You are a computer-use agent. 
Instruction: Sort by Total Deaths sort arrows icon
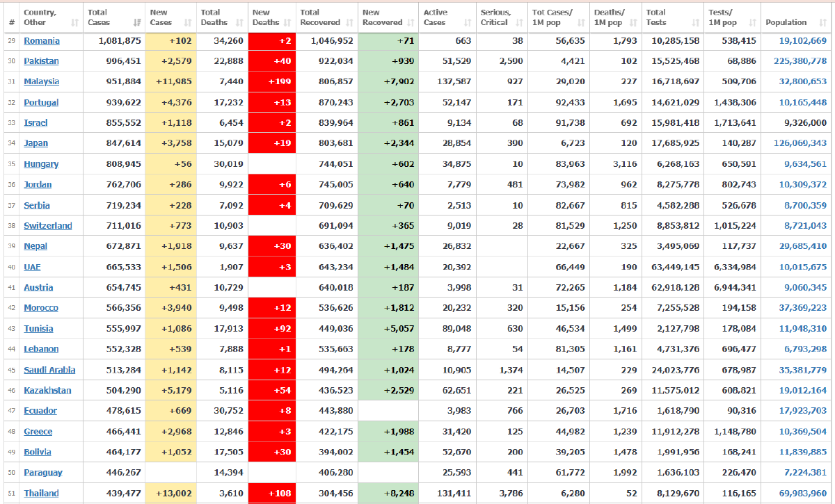240,23
